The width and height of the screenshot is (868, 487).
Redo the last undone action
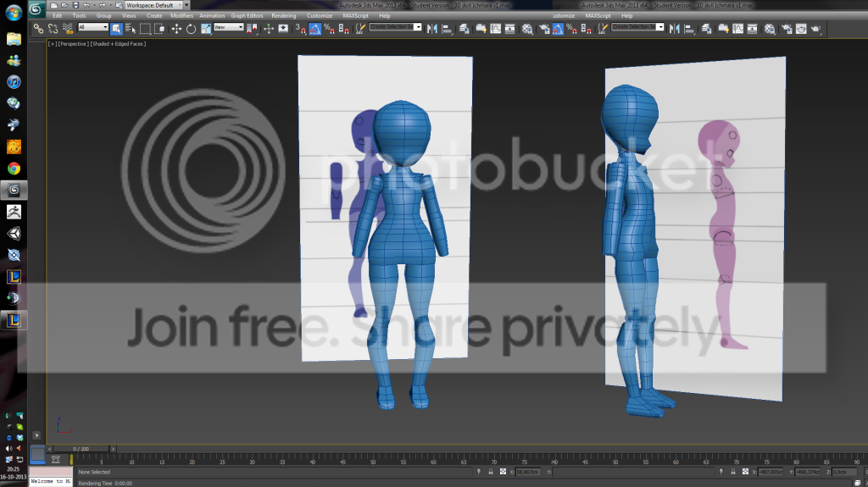102,5
